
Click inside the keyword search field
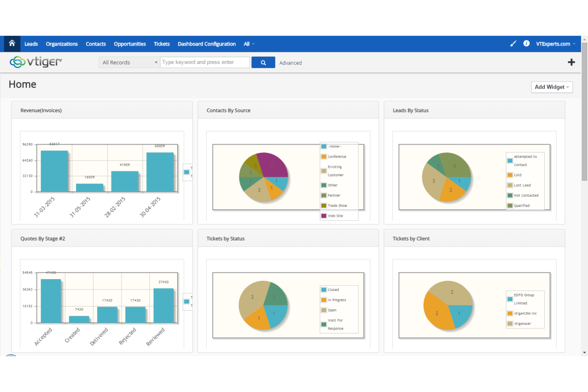205,62
